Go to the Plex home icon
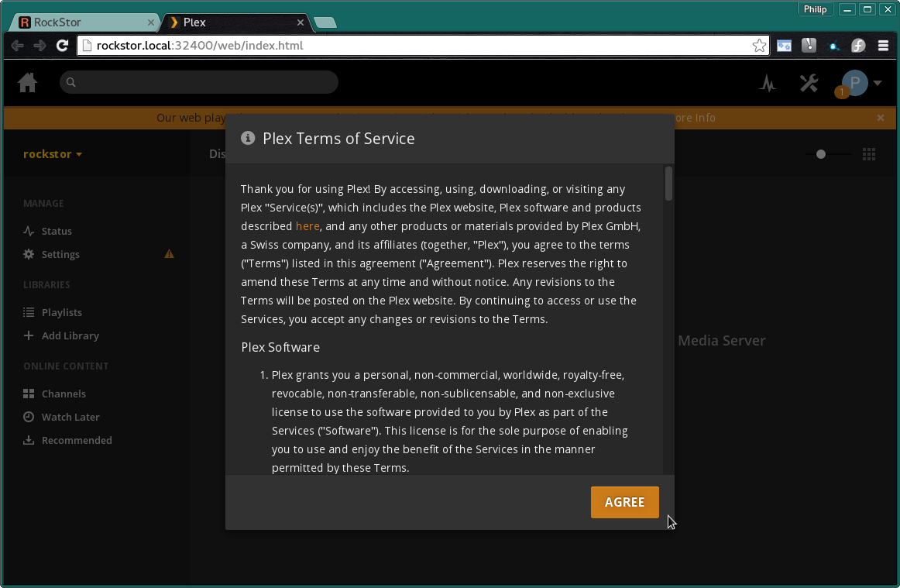900x588 pixels. (28, 83)
